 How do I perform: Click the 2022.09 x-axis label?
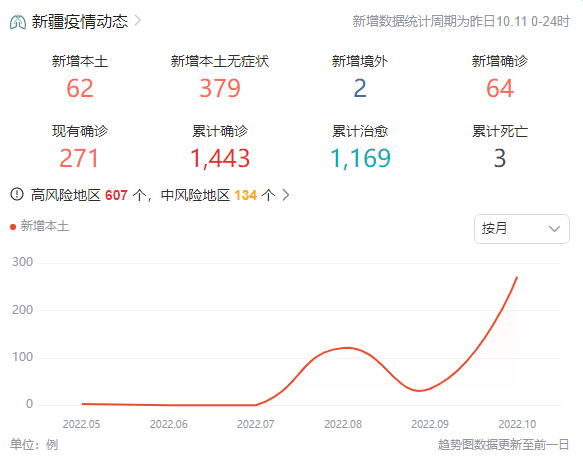[430, 424]
